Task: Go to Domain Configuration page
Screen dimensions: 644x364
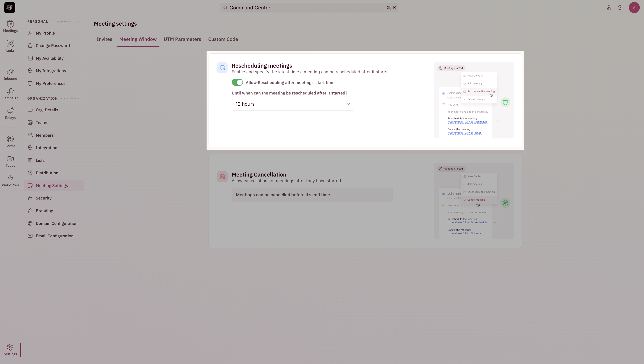Action: tap(56, 223)
